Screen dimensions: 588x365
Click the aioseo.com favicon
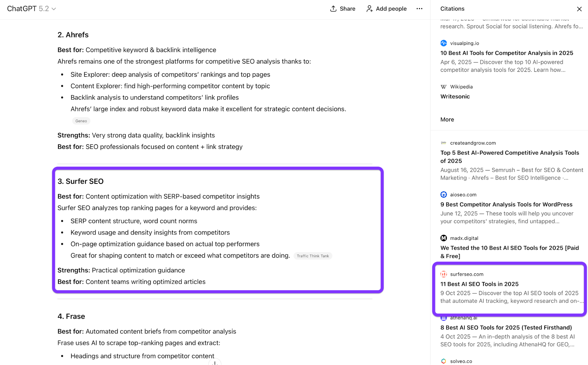(444, 195)
